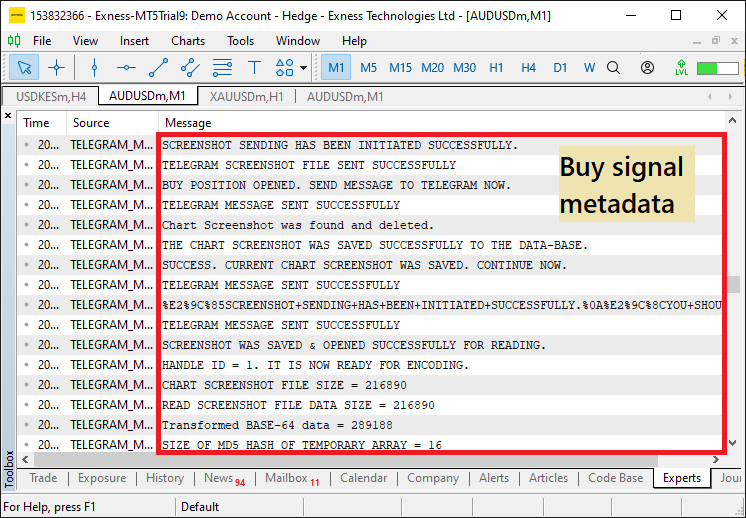
Task: Sort log by Time column header
Action: pyautogui.click(x=42, y=123)
